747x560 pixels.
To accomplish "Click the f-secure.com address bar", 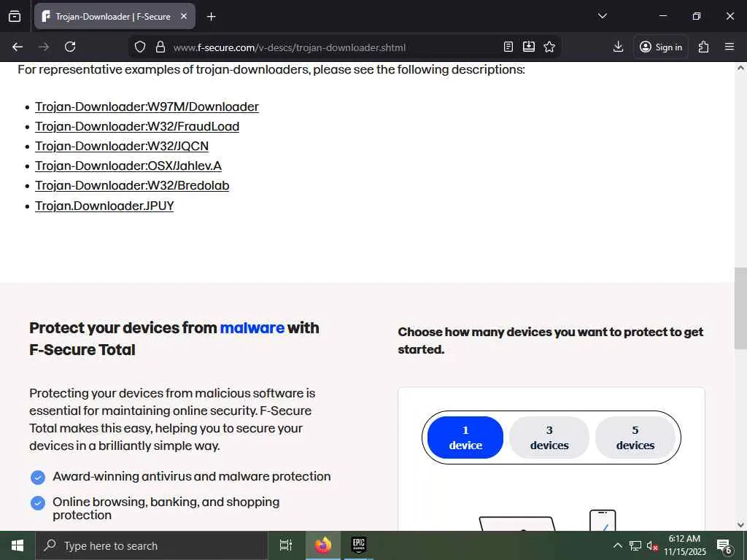I will point(289,47).
